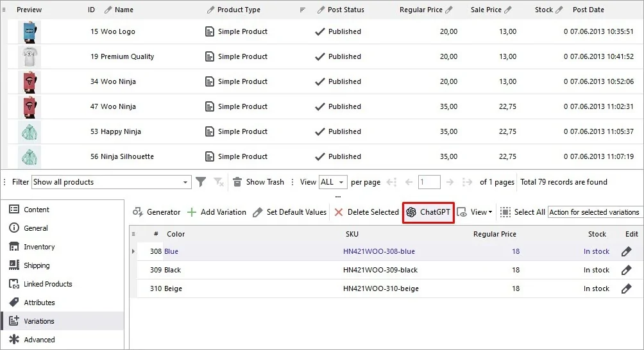Sort products by Post Date column

click(588, 10)
